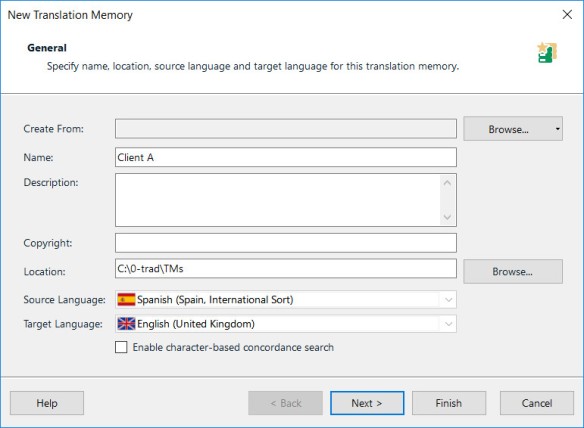584x428 pixels.
Task: Click the Description scroll down arrow
Action: pyautogui.click(x=447, y=217)
